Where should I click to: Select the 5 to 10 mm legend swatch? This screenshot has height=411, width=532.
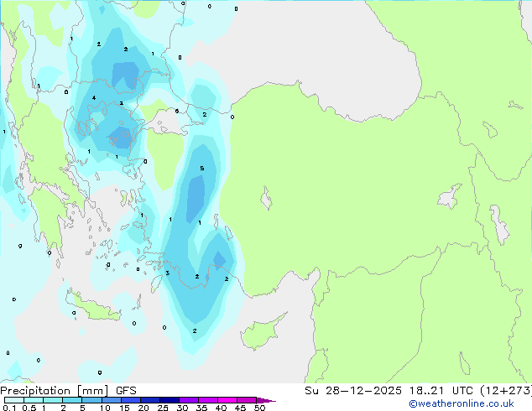91,400
